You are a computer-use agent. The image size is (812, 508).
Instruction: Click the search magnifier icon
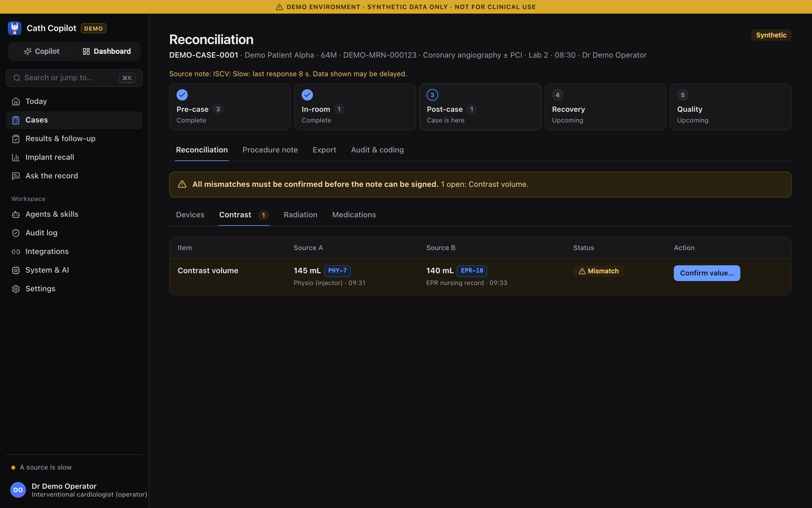point(17,78)
